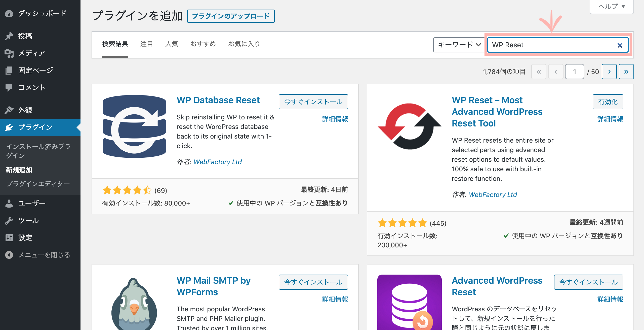This screenshot has width=644, height=330.
Task: Jump to last results page arrow
Action: [626, 72]
